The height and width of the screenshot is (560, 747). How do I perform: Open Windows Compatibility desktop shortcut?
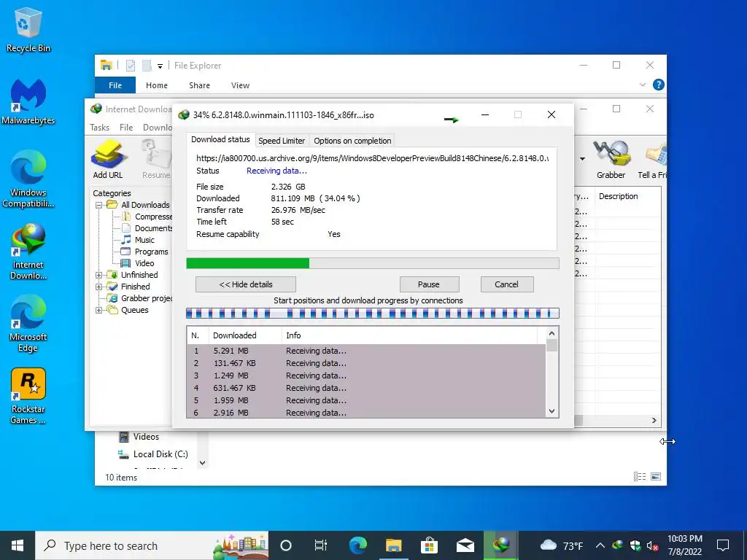(x=28, y=179)
